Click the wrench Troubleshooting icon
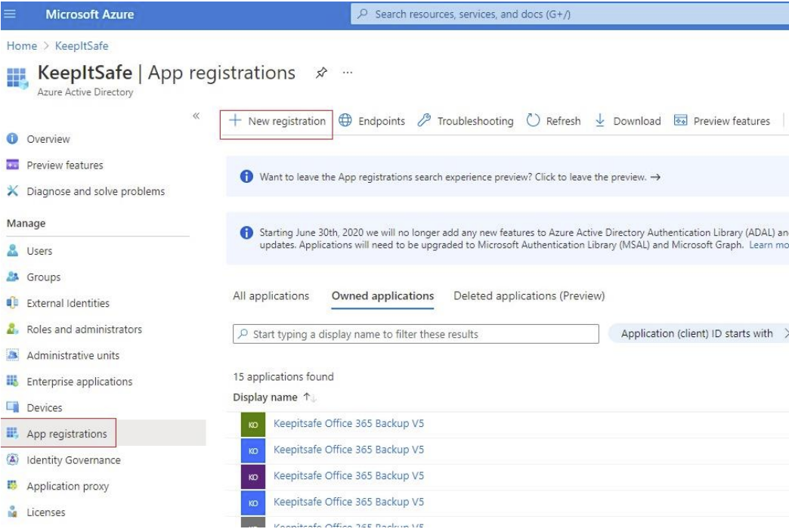This screenshot has height=532, width=789. coord(424,120)
